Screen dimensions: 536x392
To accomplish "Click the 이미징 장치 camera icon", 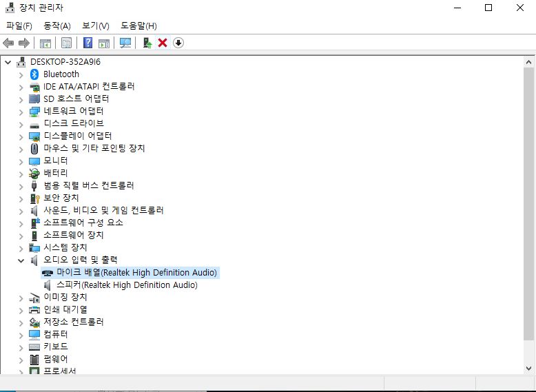I will tap(34, 298).
